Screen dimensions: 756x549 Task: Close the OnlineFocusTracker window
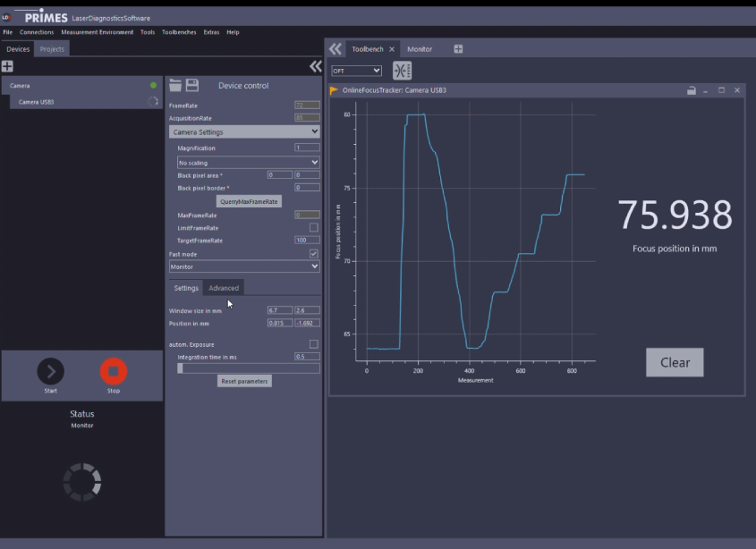(x=736, y=90)
